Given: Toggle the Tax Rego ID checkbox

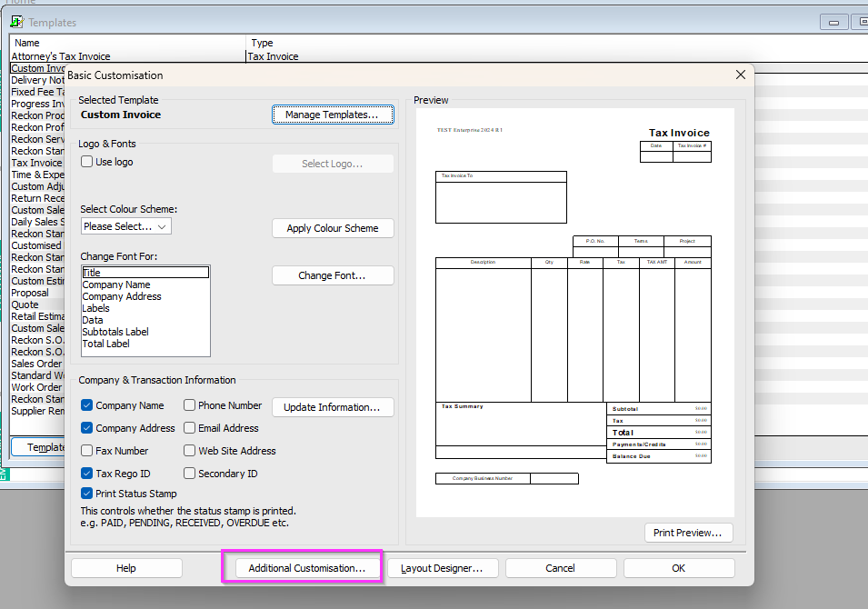Looking at the screenshot, I should click(86, 474).
